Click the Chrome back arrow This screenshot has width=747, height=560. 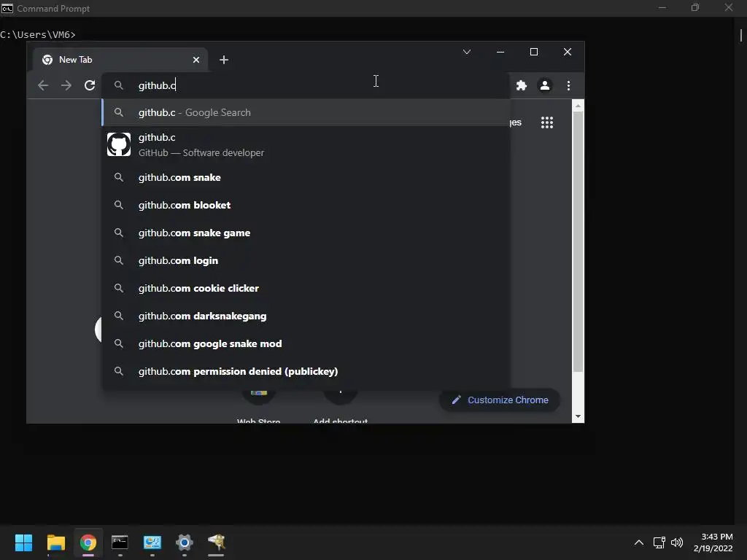point(43,85)
